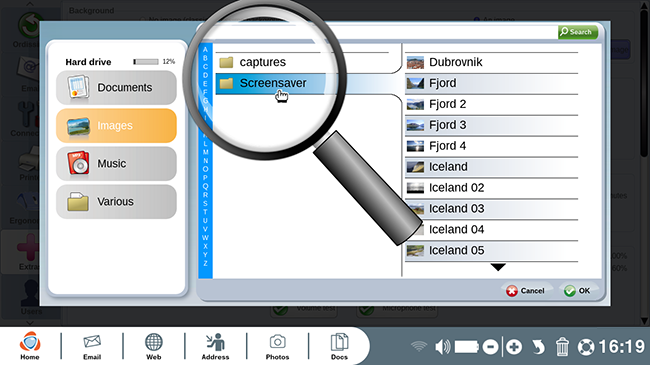Select the Music category
Image resolution: width=650 pixels, height=365 pixels.
pos(116,163)
